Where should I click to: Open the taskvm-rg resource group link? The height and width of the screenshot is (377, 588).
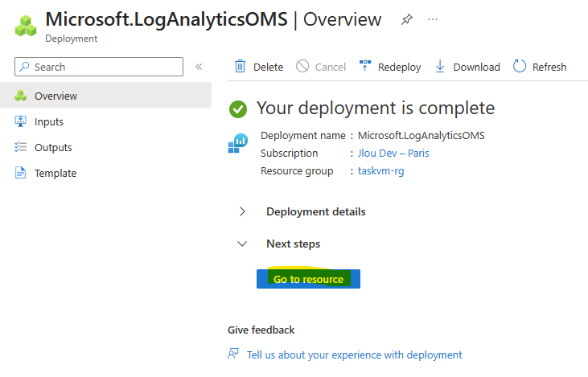coord(381,171)
